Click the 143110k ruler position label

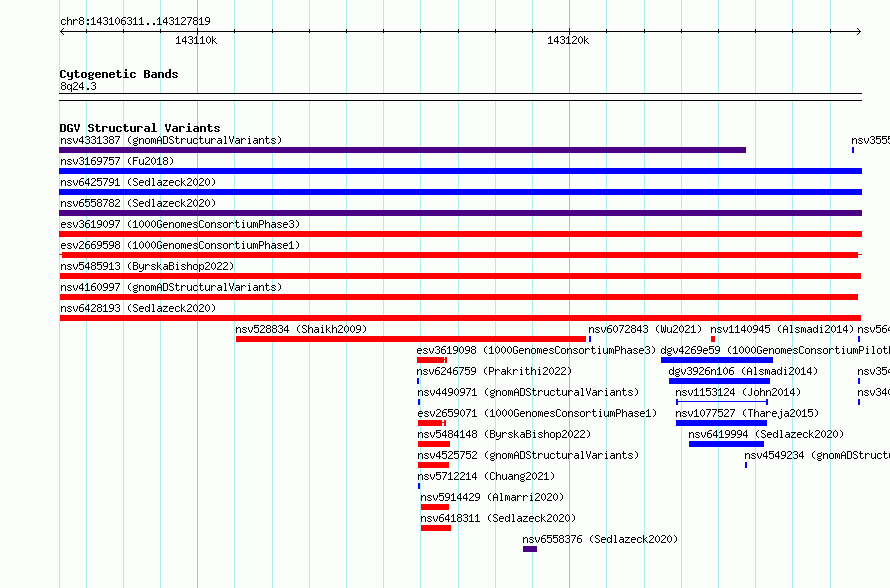196,40
